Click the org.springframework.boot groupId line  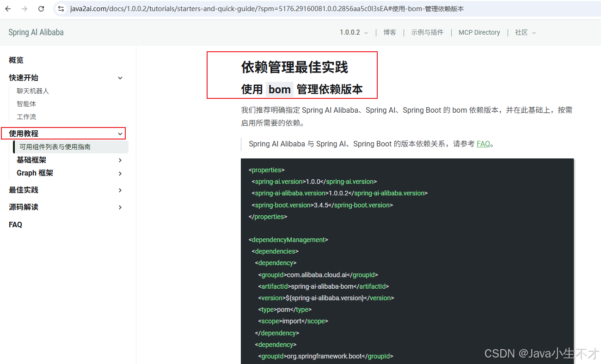(325, 356)
